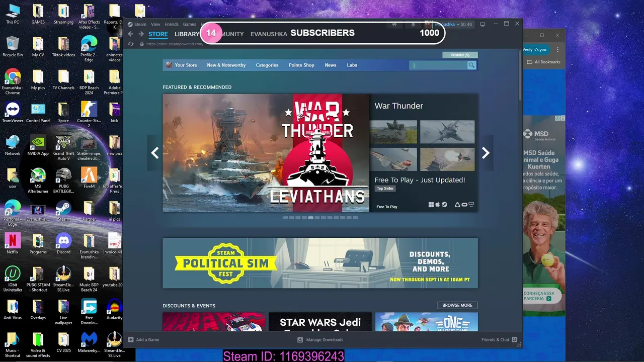Image resolution: width=644 pixels, height=362 pixels.
Task: Open Evanushka - Chrome desktop shortcut
Action: [13, 81]
